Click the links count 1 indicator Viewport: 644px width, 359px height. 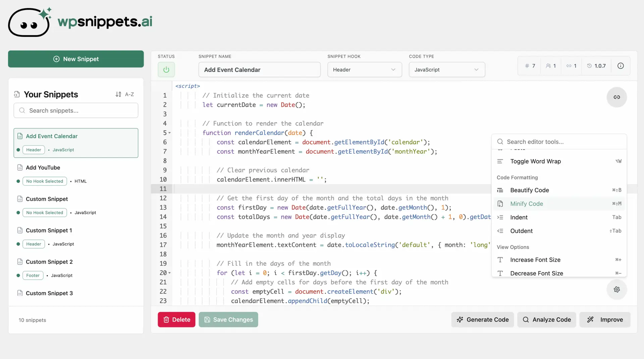tap(571, 66)
